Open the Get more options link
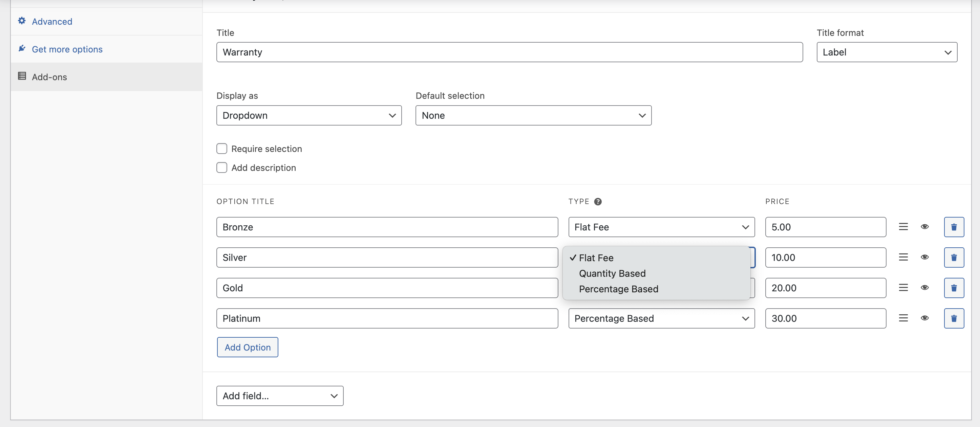980x427 pixels. (67, 49)
